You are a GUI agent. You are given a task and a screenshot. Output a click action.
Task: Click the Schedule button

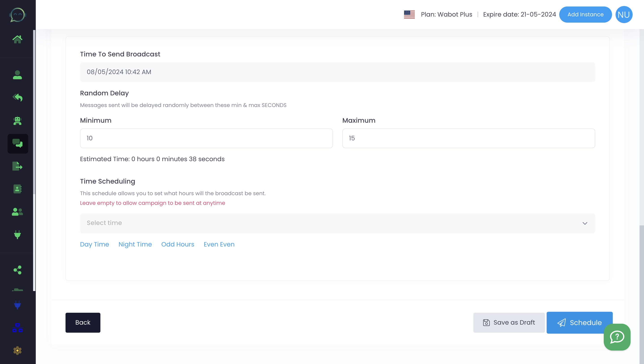pyautogui.click(x=579, y=322)
